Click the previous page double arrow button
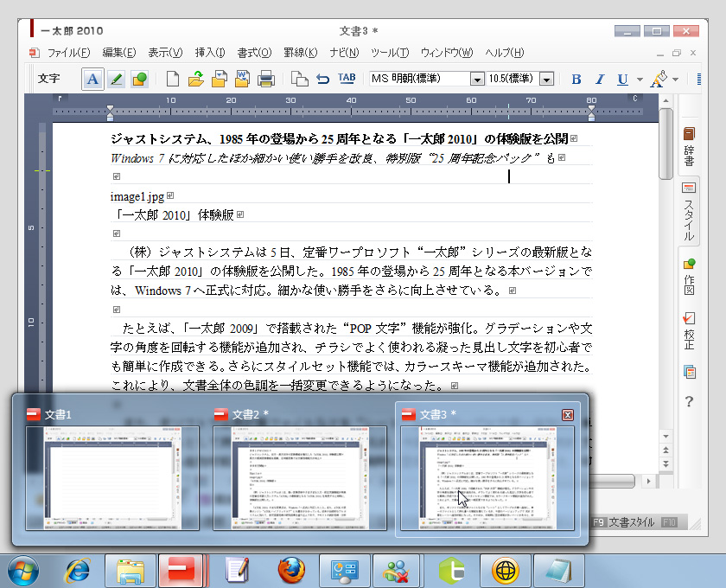The height and width of the screenshot is (588, 726). click(665, 450)
